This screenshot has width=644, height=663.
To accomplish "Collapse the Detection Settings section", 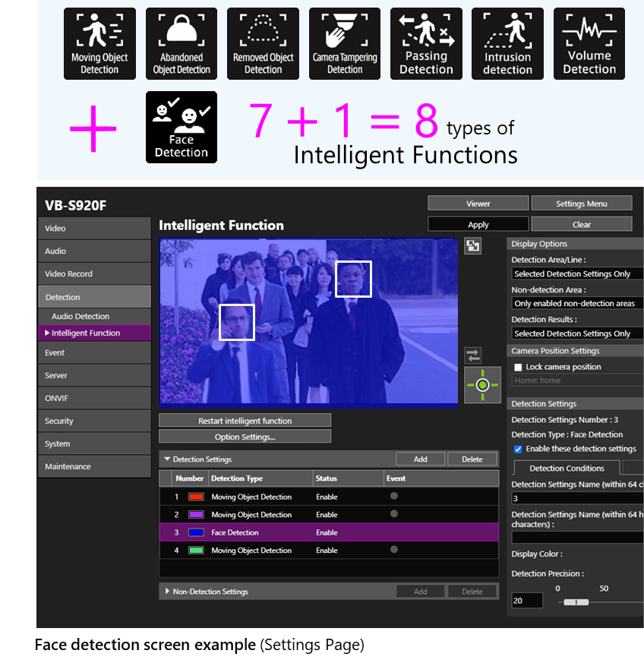I will [x=167, y=459].
